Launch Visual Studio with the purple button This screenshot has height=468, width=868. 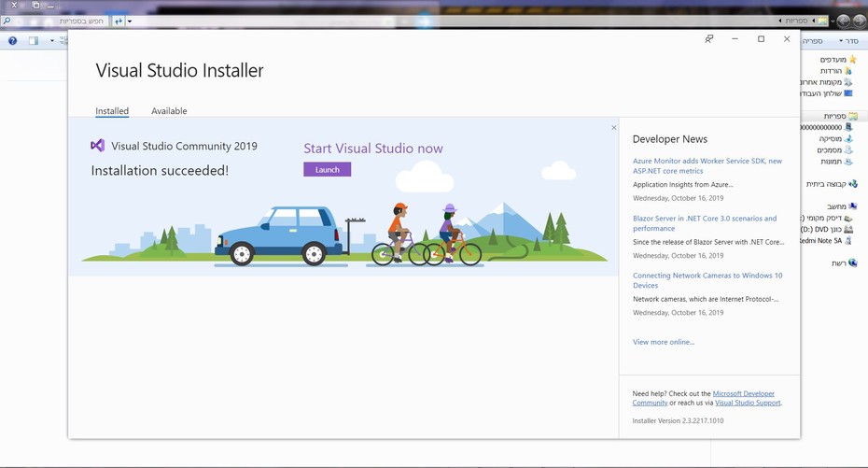[328, 169]
